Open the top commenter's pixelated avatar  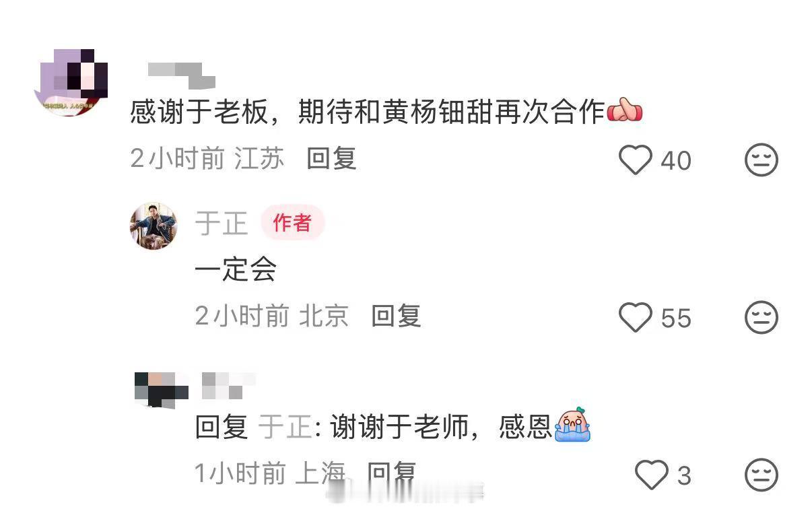[x=71, y=82]
